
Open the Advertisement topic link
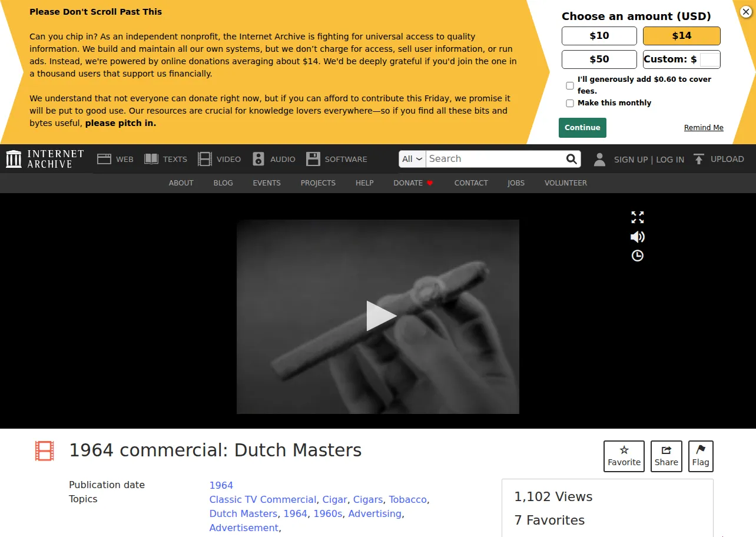click(244, 528)
